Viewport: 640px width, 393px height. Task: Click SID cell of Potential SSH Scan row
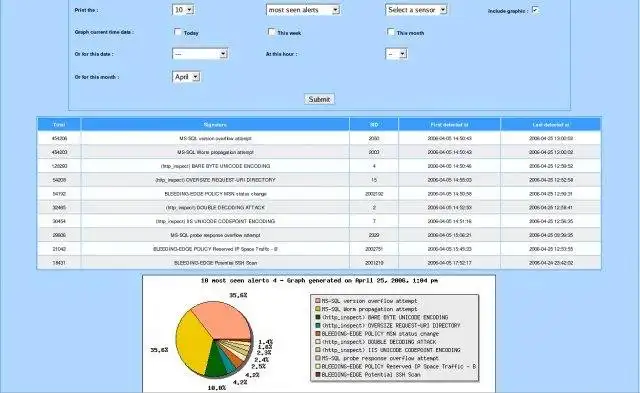tap(374, 263)
